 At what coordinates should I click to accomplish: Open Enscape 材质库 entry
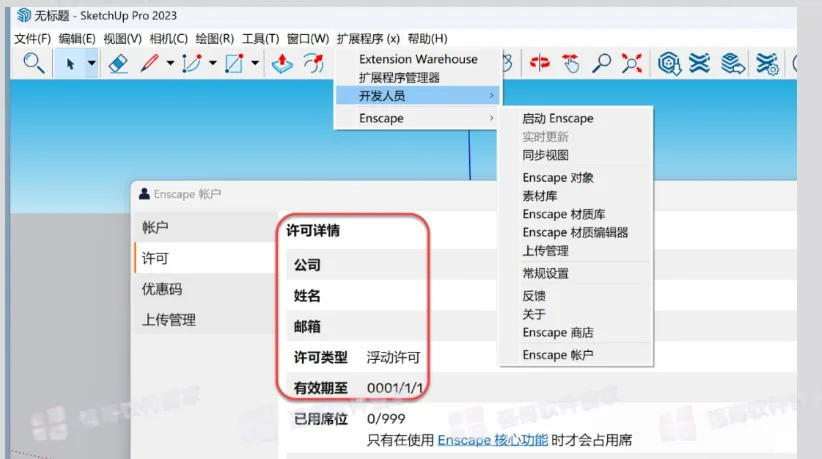[564, 214]
